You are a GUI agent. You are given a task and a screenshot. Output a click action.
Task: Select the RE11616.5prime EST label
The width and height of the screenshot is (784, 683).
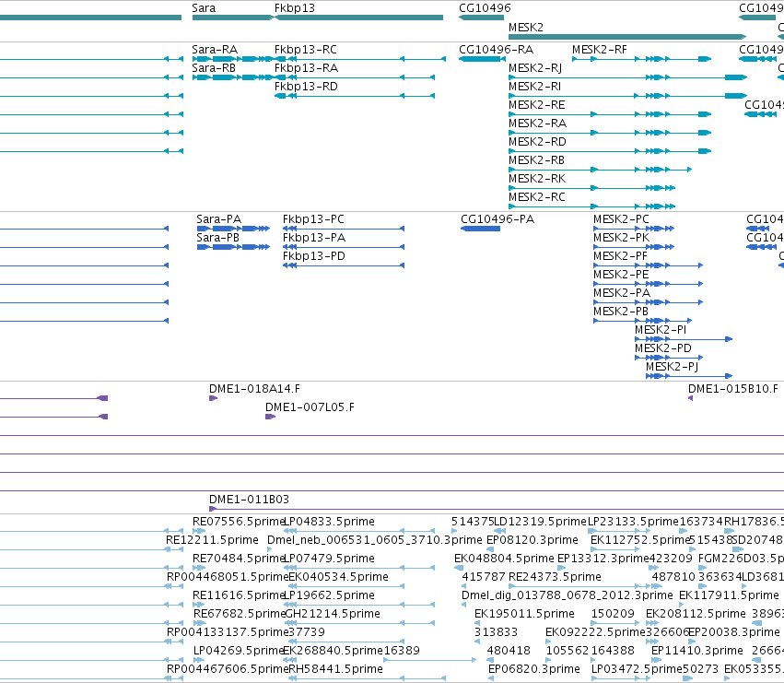(238, 595)
